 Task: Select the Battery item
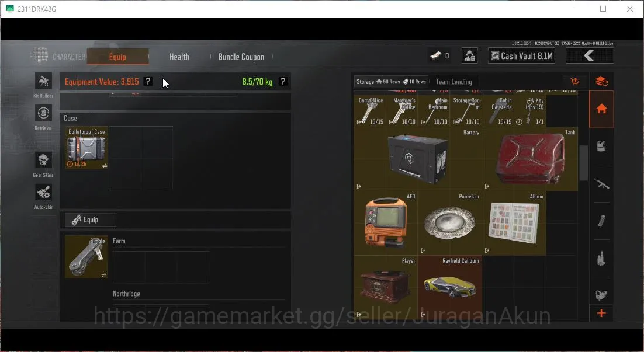point(418,159)
